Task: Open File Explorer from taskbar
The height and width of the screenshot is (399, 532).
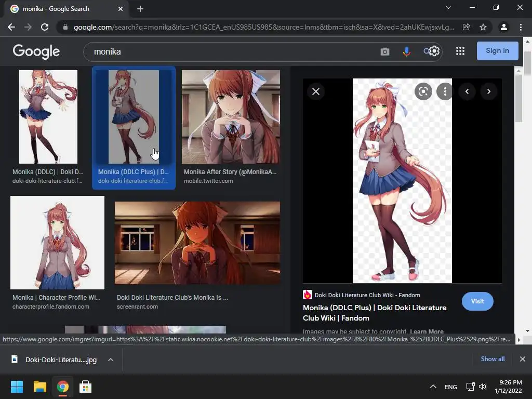Action: (x=39, y=387)
